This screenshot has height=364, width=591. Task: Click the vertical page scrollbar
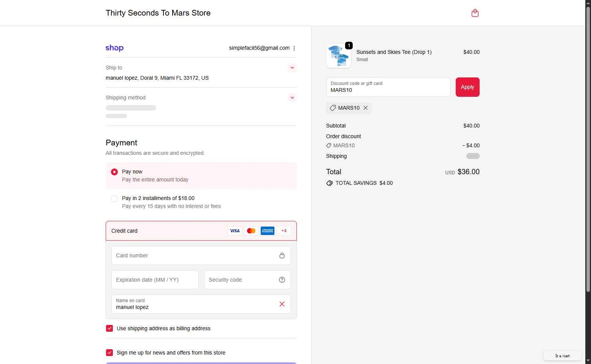pos(588,149)
